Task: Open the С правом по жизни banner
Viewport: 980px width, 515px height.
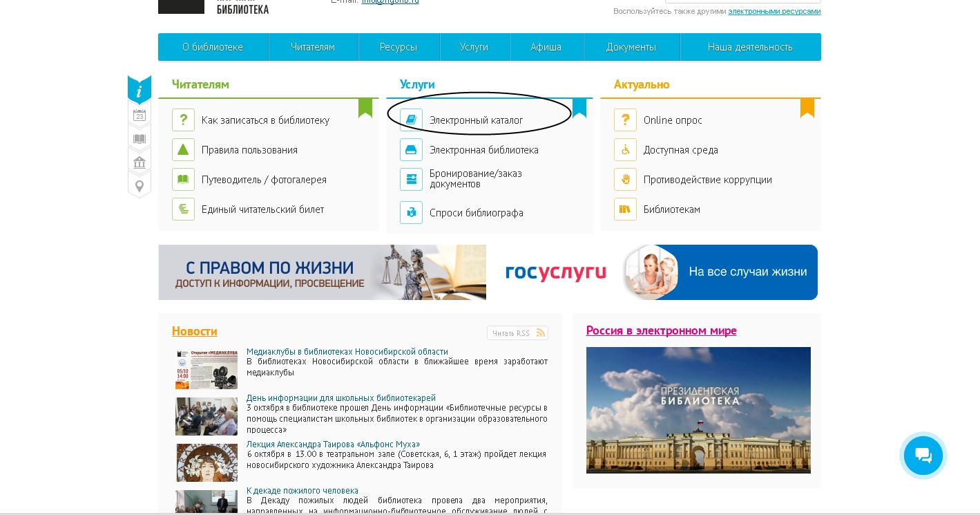Action: 322,272
